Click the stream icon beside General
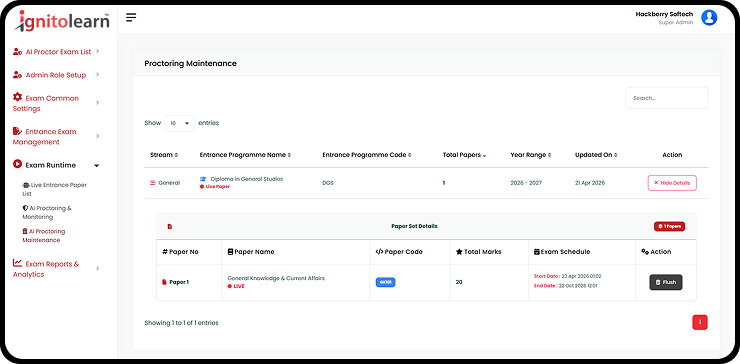740x364 pixels. click(x=152, y=183)
